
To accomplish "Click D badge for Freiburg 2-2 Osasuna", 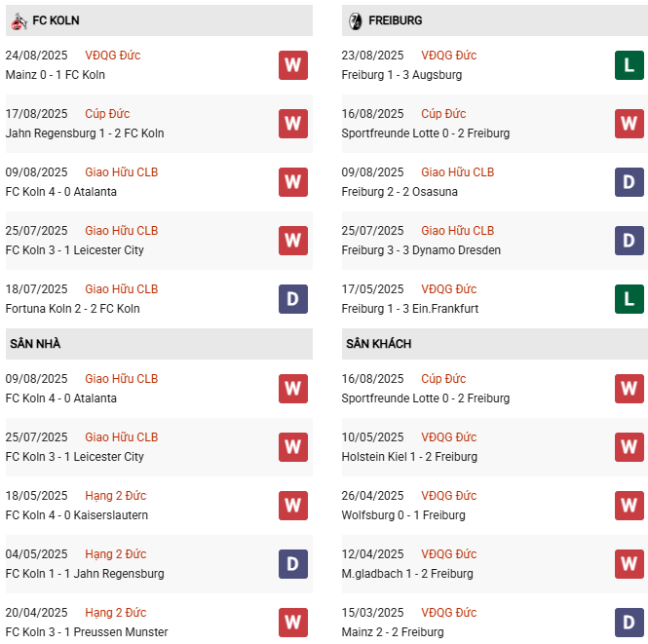I will pos(629,182).
